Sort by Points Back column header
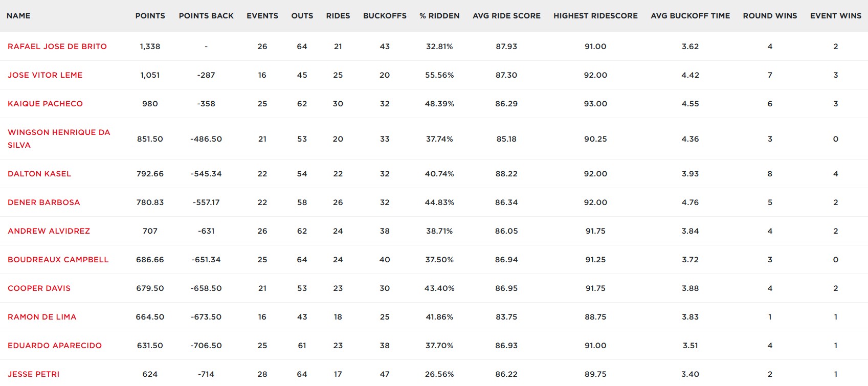The width and height of the screenshot is (868, 386). pyautogui.click(x=206, y=16)
